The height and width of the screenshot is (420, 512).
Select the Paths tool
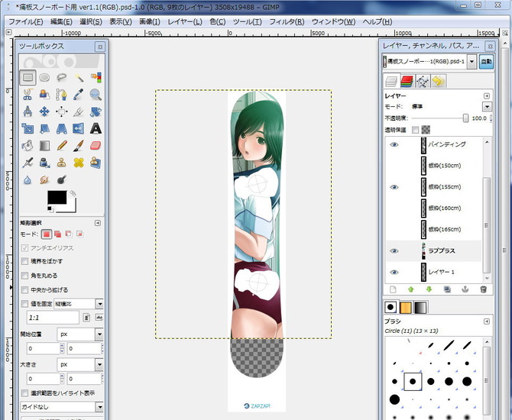[x=62, y=95]
